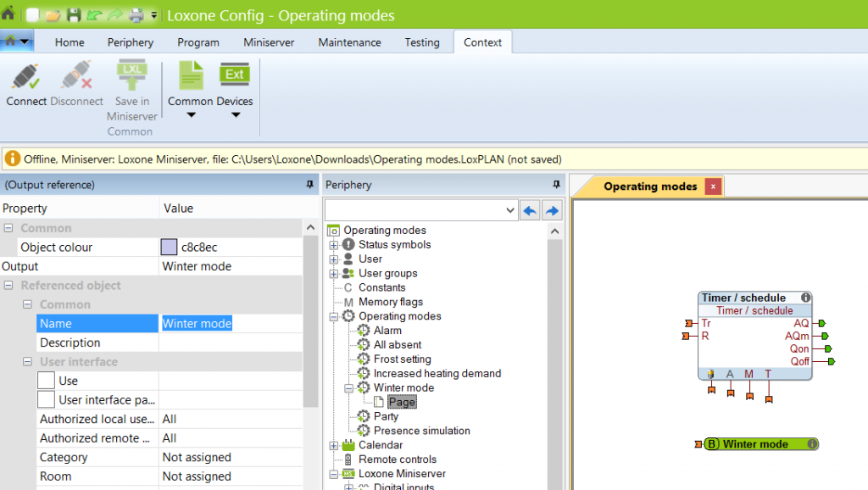Switch to the Testing ribbon tab
The width and height of the screenshot is (868, 490).
[422, 42]
